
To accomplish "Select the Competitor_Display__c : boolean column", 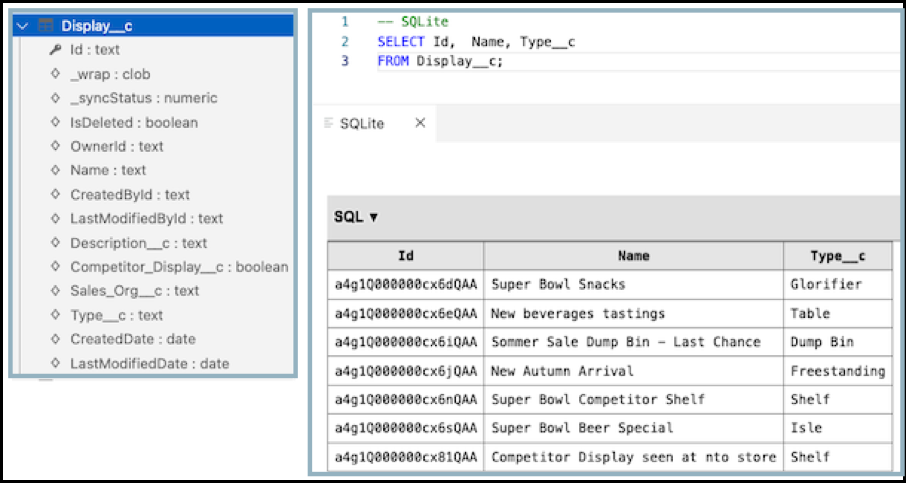I will point(179,267).
